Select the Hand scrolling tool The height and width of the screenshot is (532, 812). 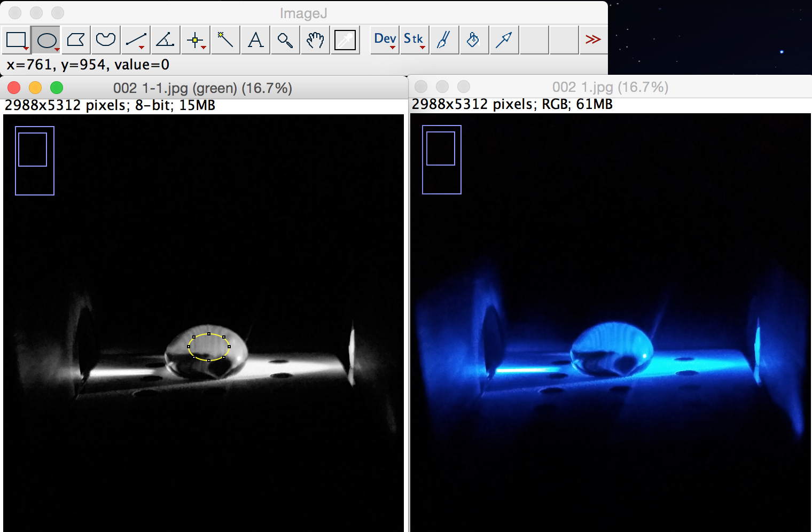point(315,40)
